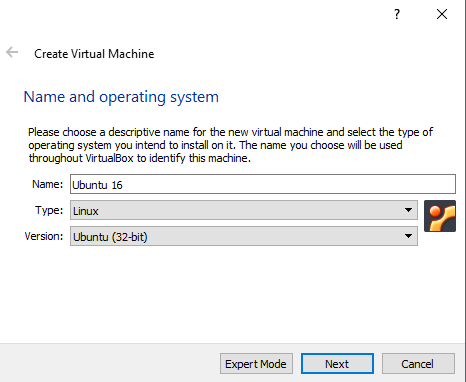Click the "Name:" field label
The width and height of the screenshot is (466, 382).
click(47, 184)
